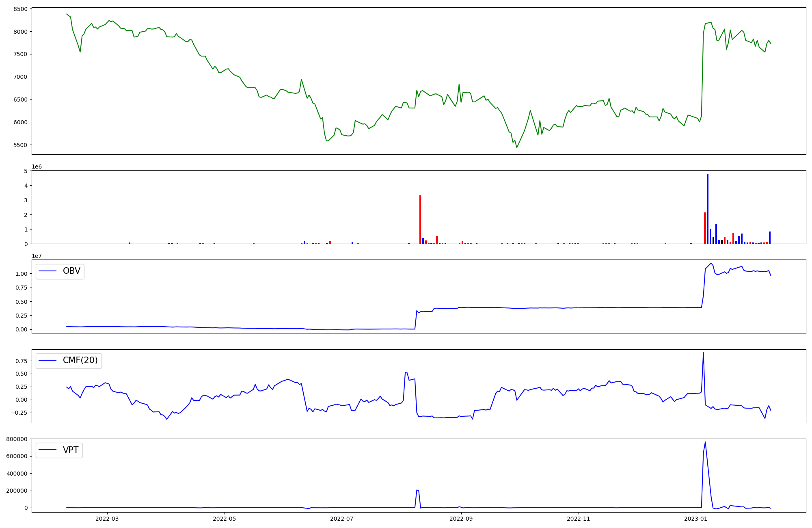Screen dimensions: 812x528
Task: Click the 2022-03 date tick label
Action: [x=107, y=519]
